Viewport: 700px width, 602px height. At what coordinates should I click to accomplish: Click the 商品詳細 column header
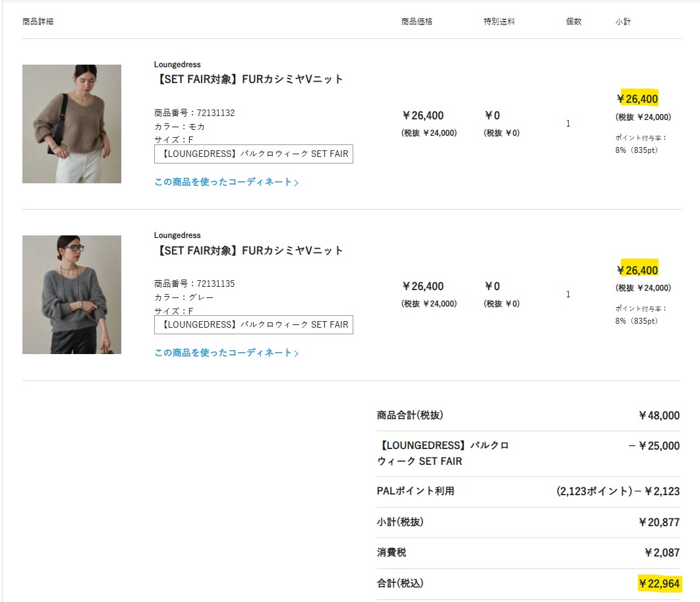[x=38, y=22]
